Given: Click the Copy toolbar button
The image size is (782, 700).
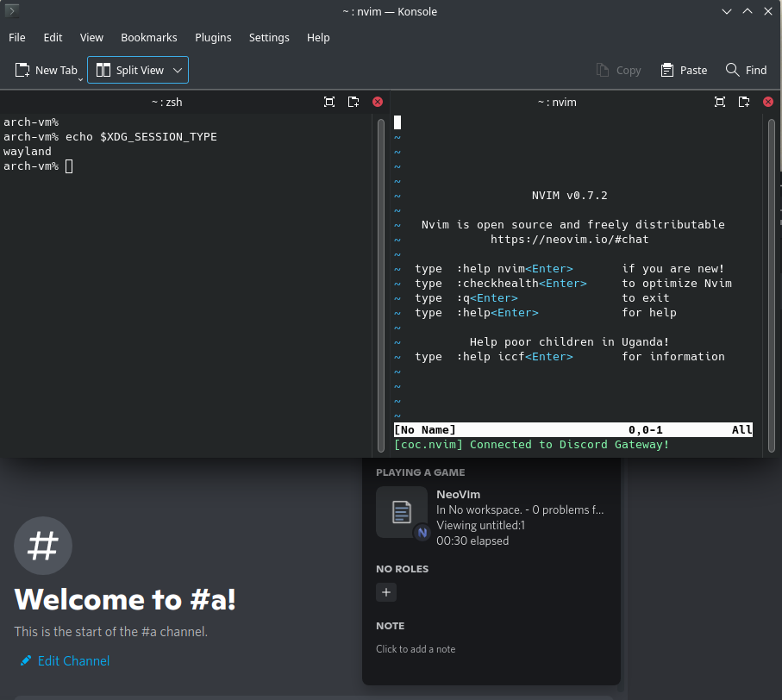Looking at the screenshot, I should pyautogui.click(x=618, y=71).
